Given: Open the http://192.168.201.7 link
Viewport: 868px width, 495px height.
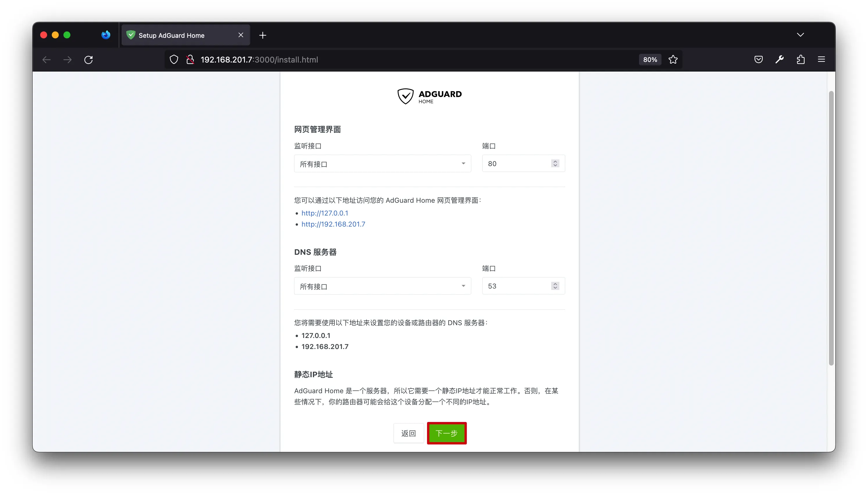Looking at the screenshot, I should tap(333, 225).
